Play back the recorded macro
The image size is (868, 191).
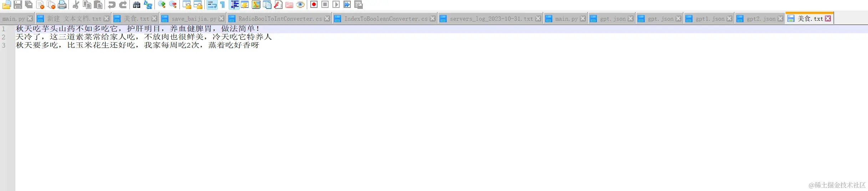click(336, 5)
